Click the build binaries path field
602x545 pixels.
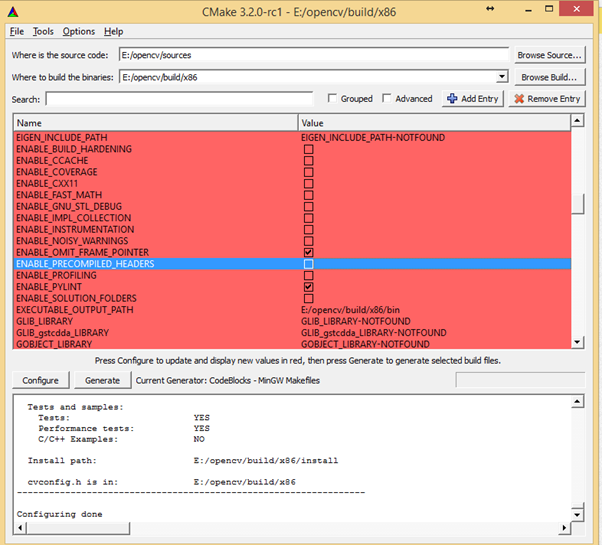click(x=308, y=77)
